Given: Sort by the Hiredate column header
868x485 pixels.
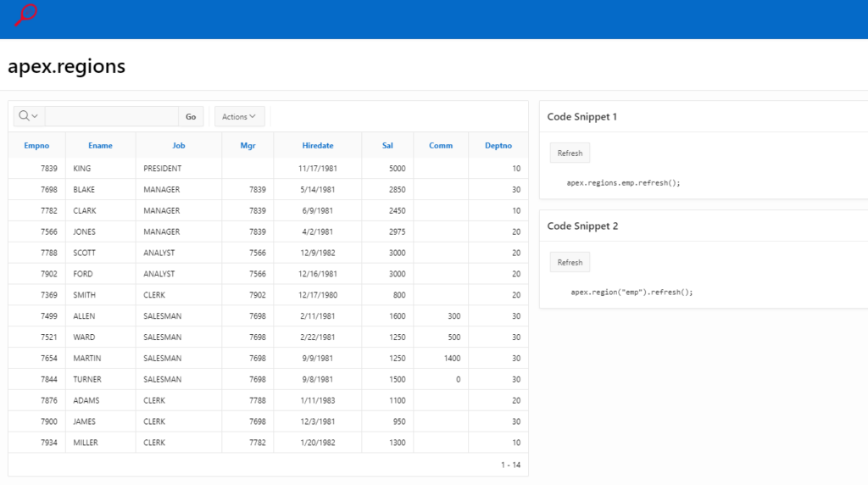Looking at the screenshot, I should [318, 146].
